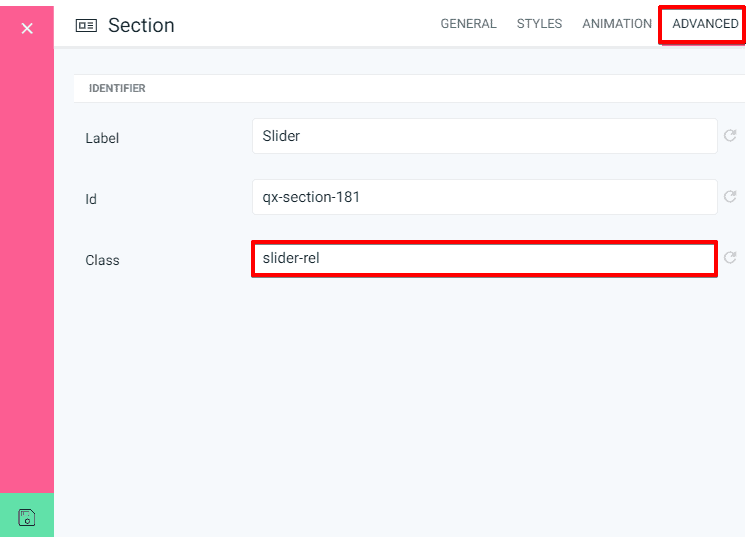Close the Section settings panel
This screenshot has width=751, height=537.
(27, 28)
